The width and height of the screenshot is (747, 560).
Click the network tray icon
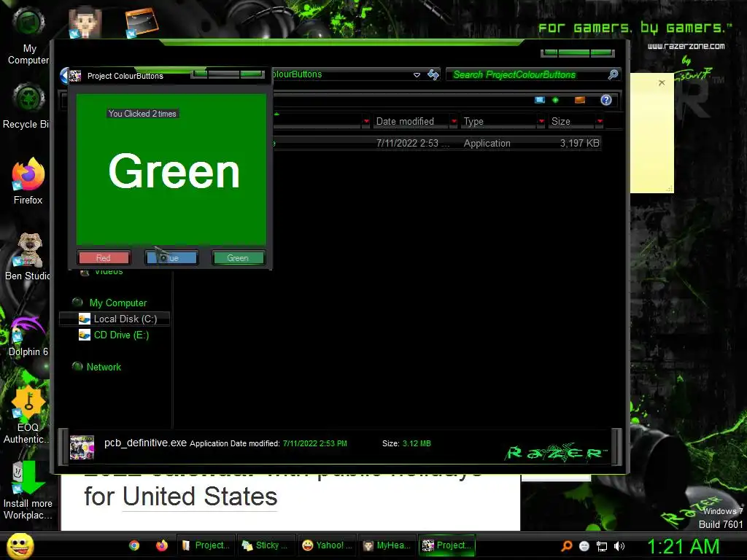[602, 547]
